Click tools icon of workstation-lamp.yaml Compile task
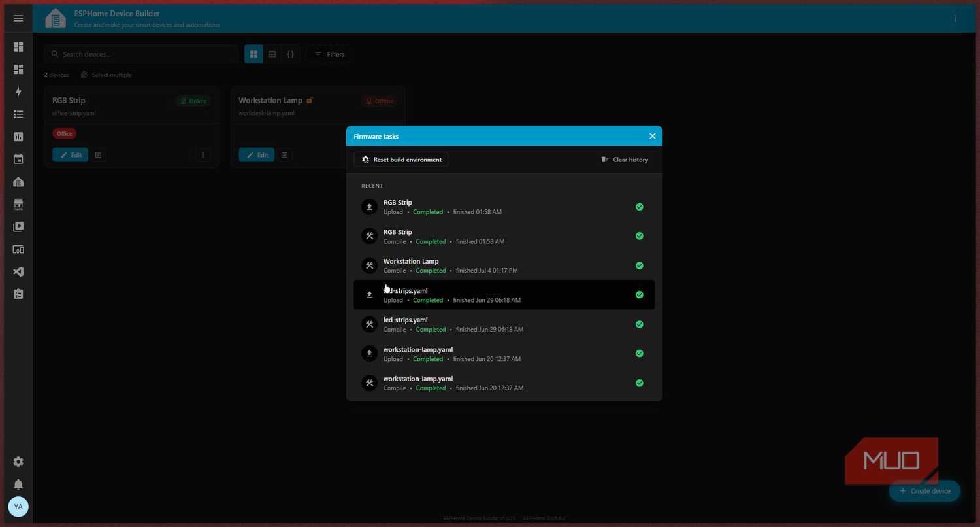This screenshot has height=527, width=980. (x=369, y=383)
